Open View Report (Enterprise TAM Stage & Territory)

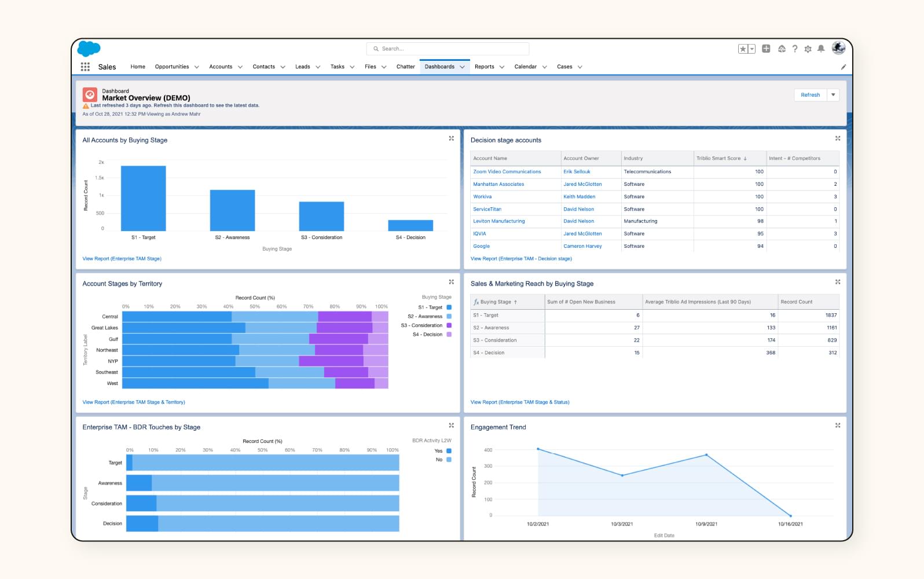click(134, 402)
